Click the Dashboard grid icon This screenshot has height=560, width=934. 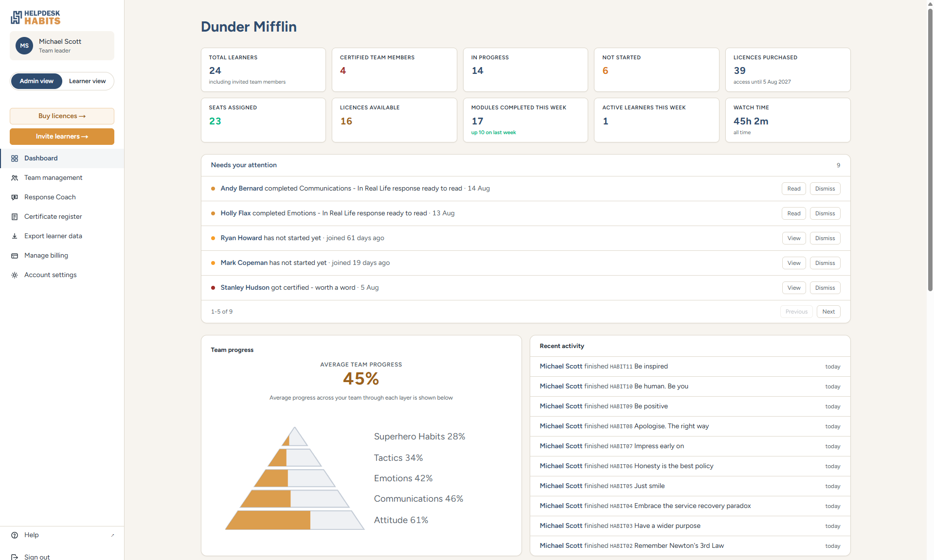pos(15,158)
